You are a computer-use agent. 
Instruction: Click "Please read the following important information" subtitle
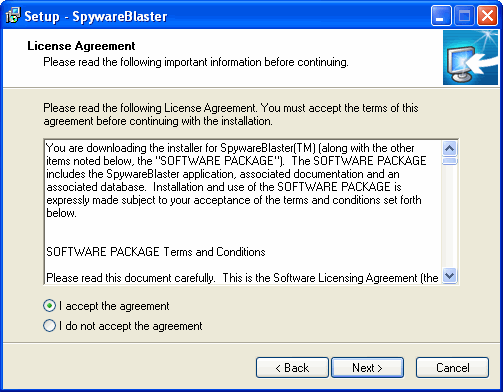click(x=196, y=62)
